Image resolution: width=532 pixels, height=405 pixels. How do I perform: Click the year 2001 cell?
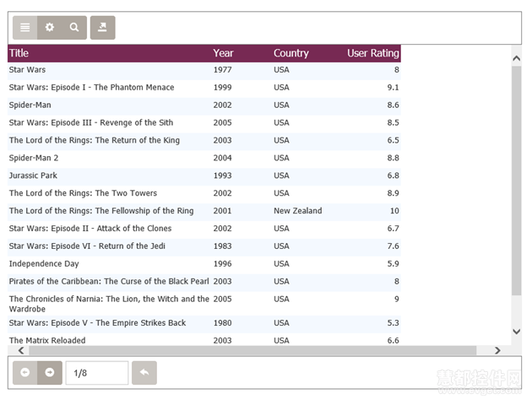(223, 211)
